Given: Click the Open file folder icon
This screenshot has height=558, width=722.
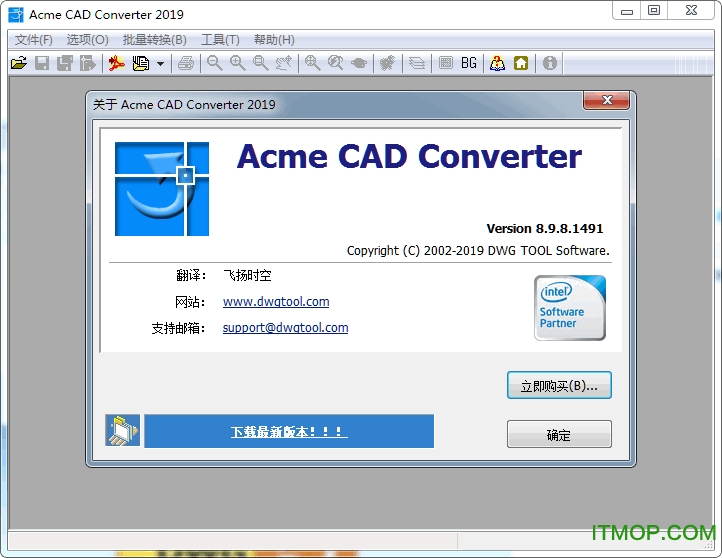Looking at the screenshot, I should [x=19, y=63].
